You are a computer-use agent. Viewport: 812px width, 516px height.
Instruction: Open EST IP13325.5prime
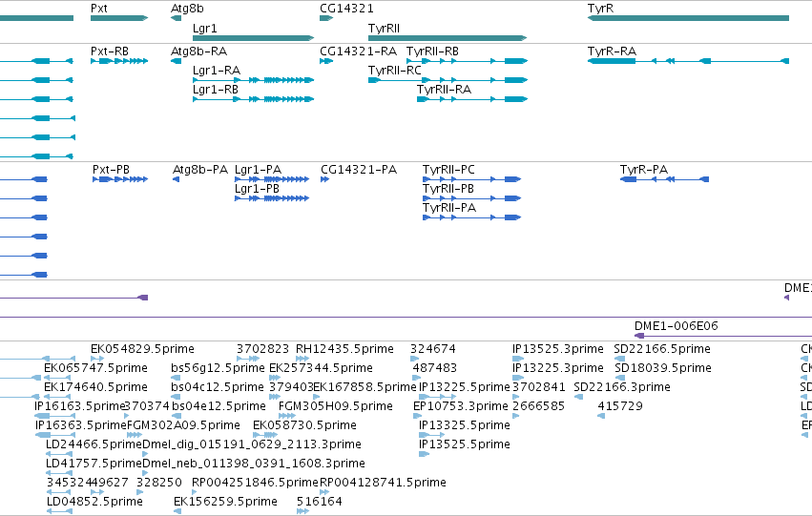click(x=465, y=425)
